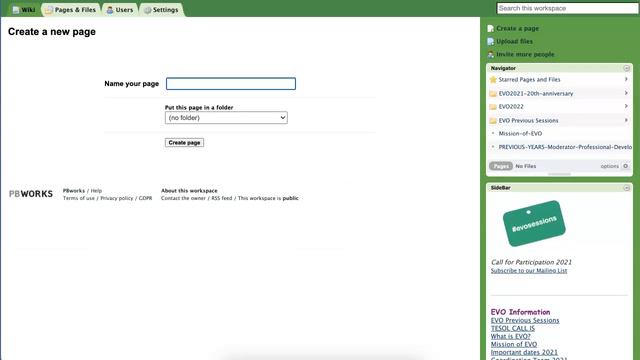The image size is (640, 360).
Task: Open the Important dates 2021 link
Action: tap(524, 352)
